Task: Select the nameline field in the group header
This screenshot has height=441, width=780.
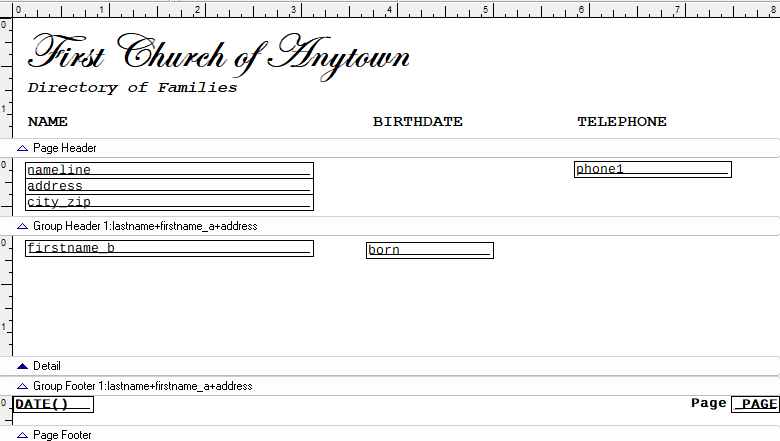Action: click(169, 170)
